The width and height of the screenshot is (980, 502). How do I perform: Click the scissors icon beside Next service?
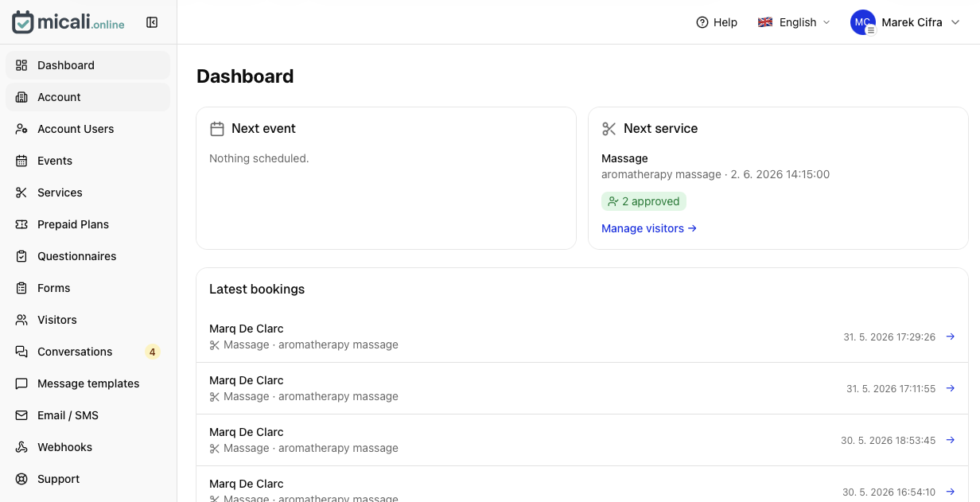tap(609, 129)
